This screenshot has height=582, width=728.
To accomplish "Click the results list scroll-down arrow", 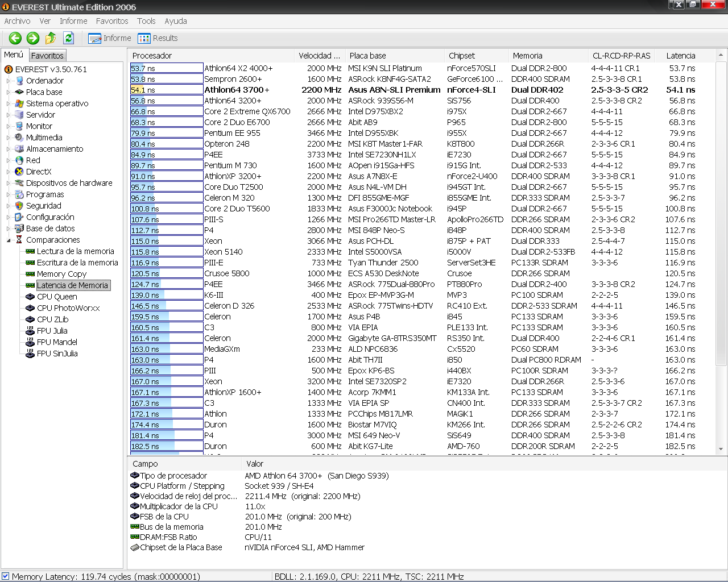I will [x=721, y=449].
